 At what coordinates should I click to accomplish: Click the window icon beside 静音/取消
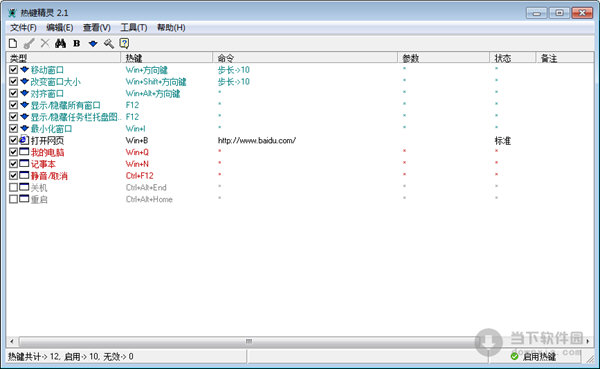[24, 175]
